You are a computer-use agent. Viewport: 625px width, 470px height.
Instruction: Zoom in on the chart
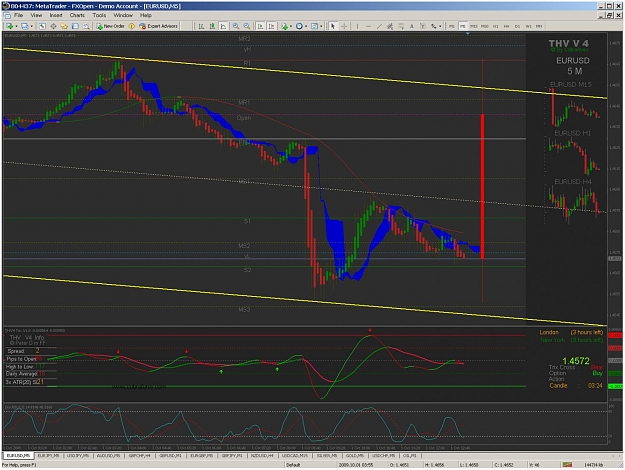click(236, 26)
